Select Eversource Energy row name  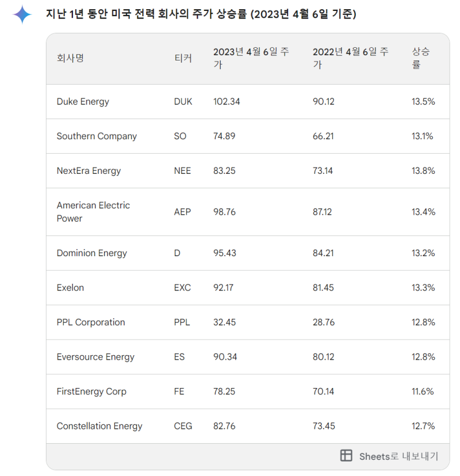click(95, 357)
